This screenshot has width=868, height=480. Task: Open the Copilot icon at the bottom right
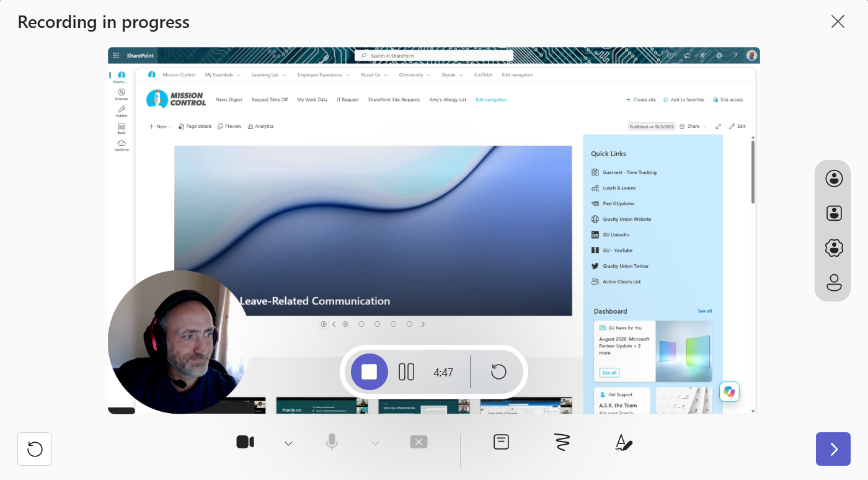point(729,391)
